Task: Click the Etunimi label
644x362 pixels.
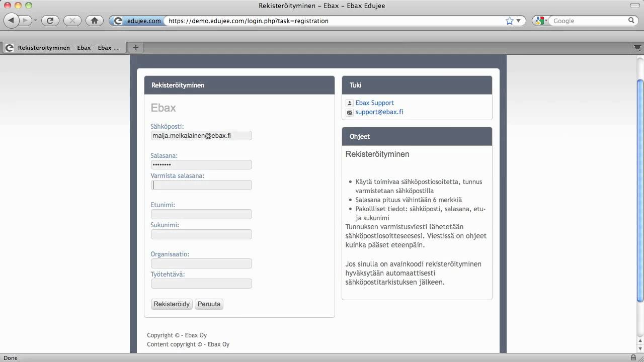Action: [163, 205]
